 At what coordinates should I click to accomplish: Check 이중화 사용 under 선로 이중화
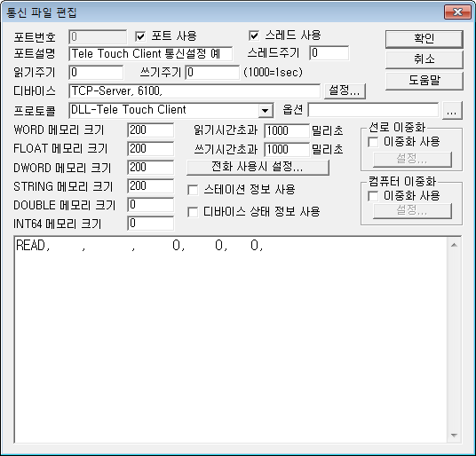click(x=373, y=142)
